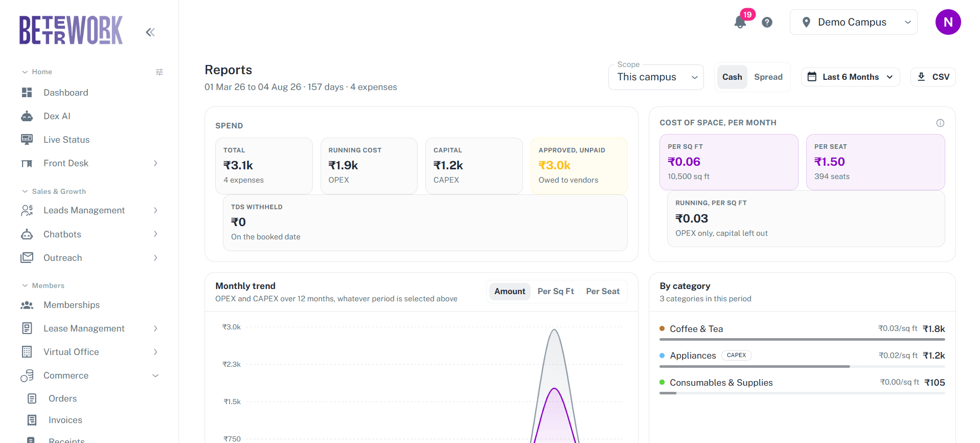Click the Per Sq Ft ₹0.06 card

729,162
